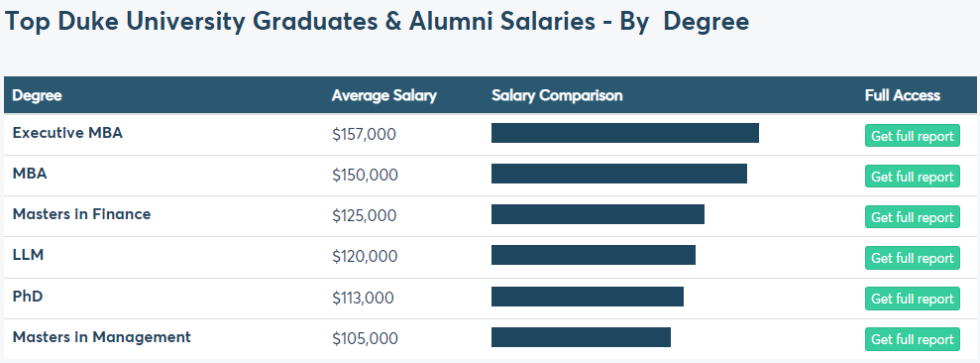Open the PhD full report button
Viewport: 980px width, 363px height.
(x=912, y=299)
